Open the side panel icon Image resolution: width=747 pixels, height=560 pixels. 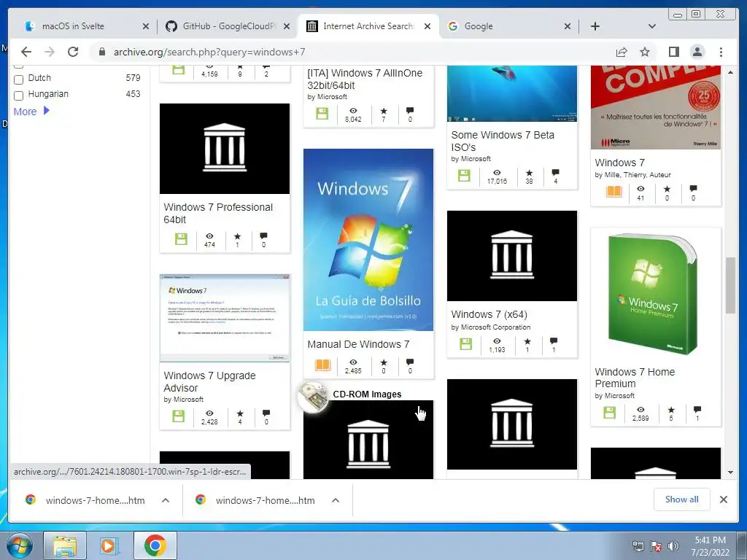(x=673, y=52)
